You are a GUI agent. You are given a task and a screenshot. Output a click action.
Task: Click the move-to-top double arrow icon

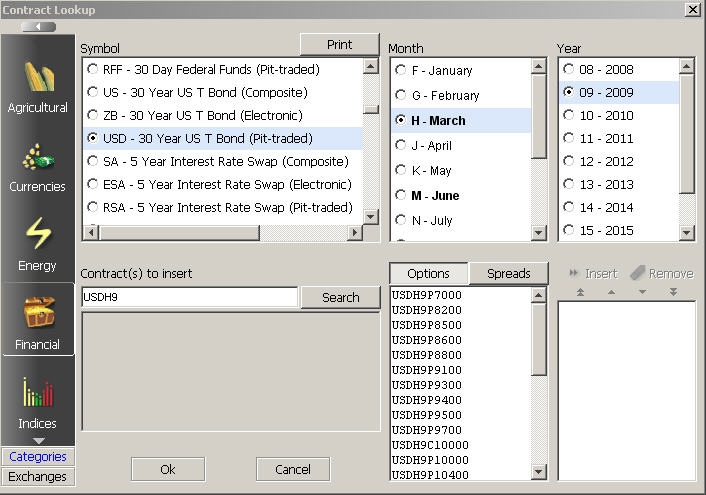pos(578,292)
